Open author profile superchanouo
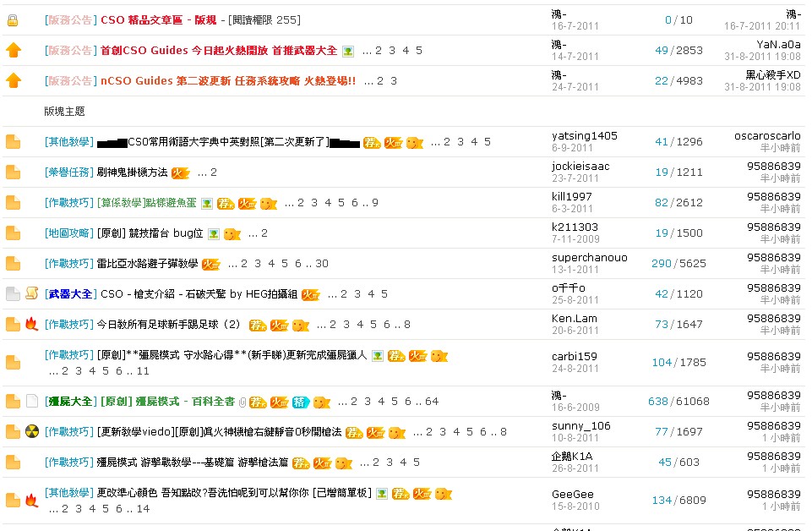The image size is (812, 531). click(589, 258)
